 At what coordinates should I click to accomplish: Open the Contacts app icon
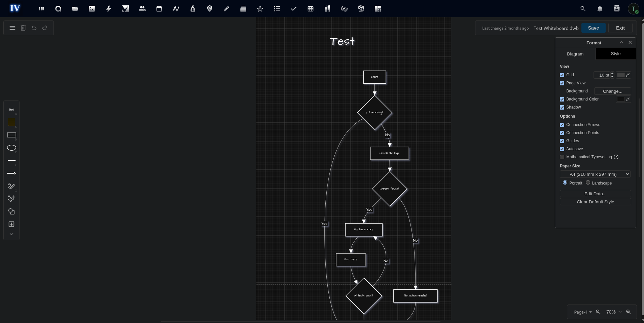tap(142, 9)
